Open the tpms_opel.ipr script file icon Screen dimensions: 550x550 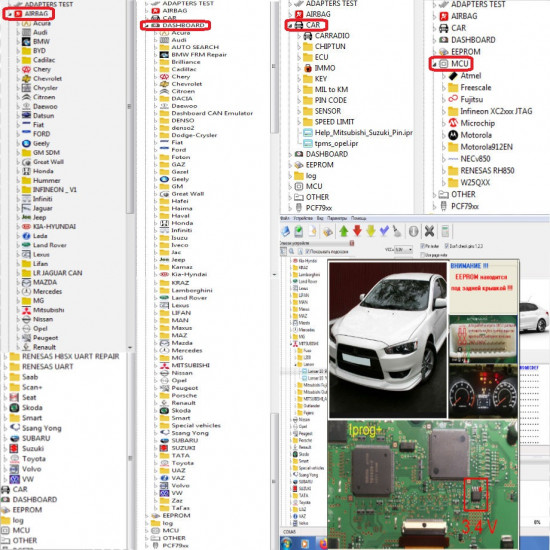[308, 143]
